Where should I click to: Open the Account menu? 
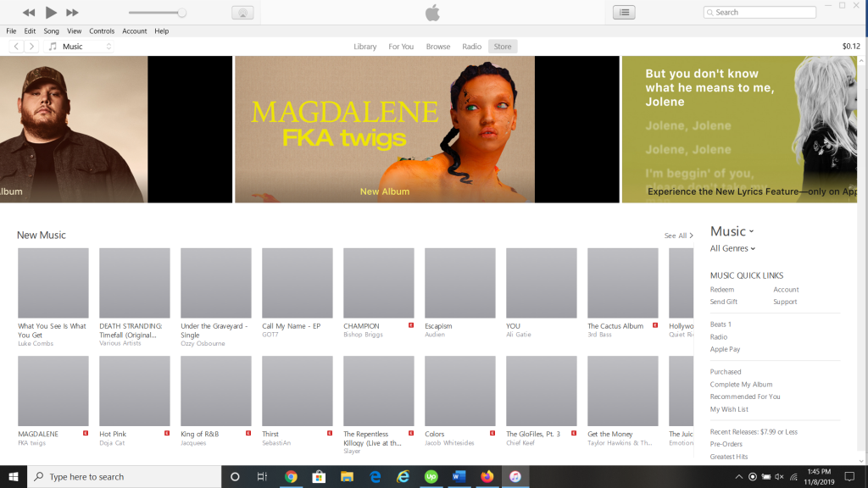coord(135,31)
